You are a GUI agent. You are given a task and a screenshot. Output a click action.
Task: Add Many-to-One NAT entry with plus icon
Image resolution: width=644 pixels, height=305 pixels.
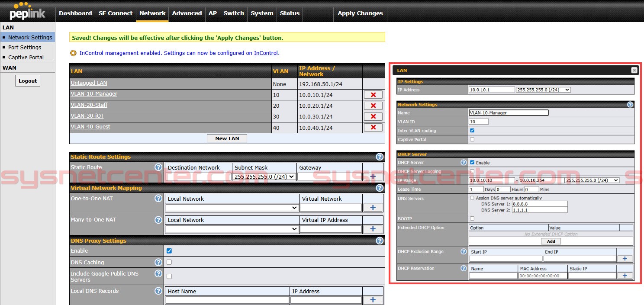373,229
